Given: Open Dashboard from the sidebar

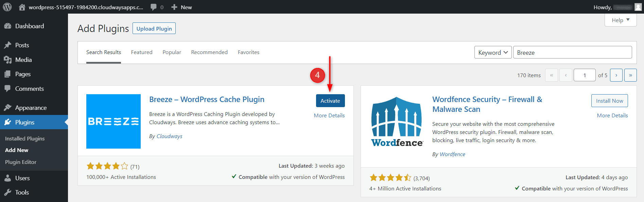Looking at the screenshot, I should [29, 26].
